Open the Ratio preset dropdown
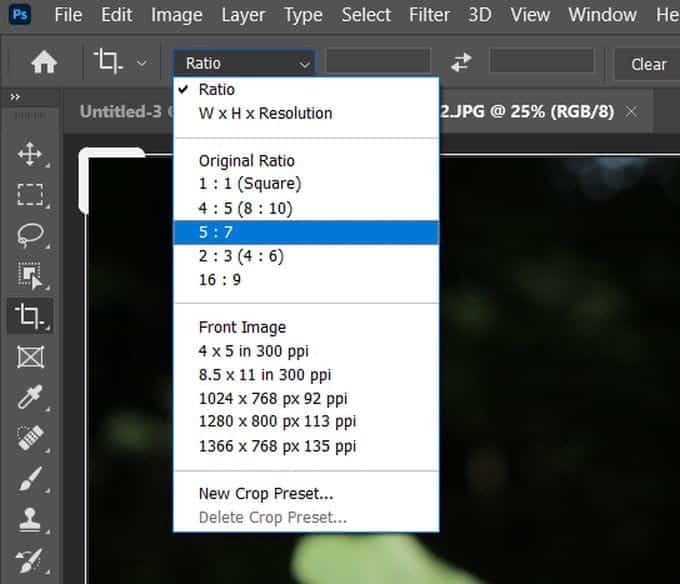Screen dimensions: 680x584 [x=245, y=63]
